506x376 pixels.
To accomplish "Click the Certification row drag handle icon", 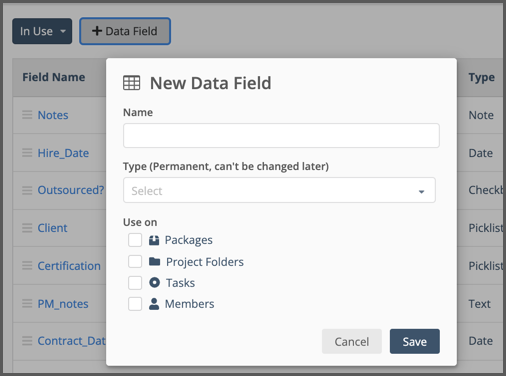I will 27,266.
